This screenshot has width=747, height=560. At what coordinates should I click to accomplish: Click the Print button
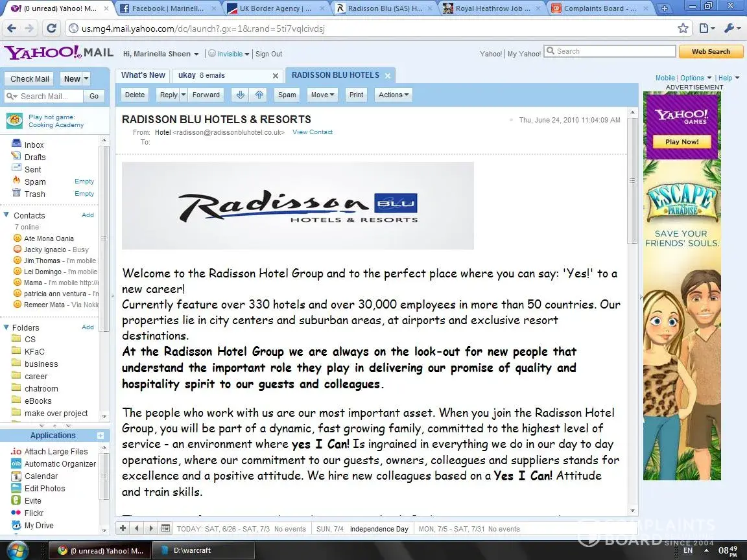(357, 95)
